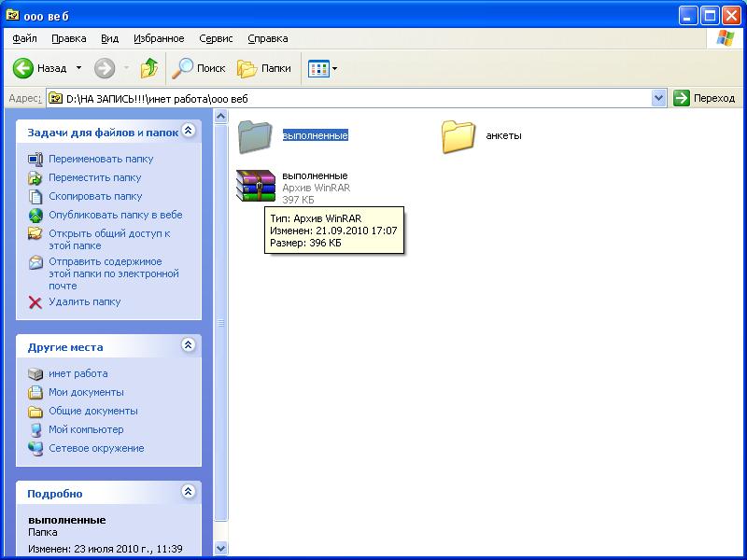This screenshot has width=747, height=560.
Task: Click the greyed-out Forward arrow button
Action: tap(105, 68)
